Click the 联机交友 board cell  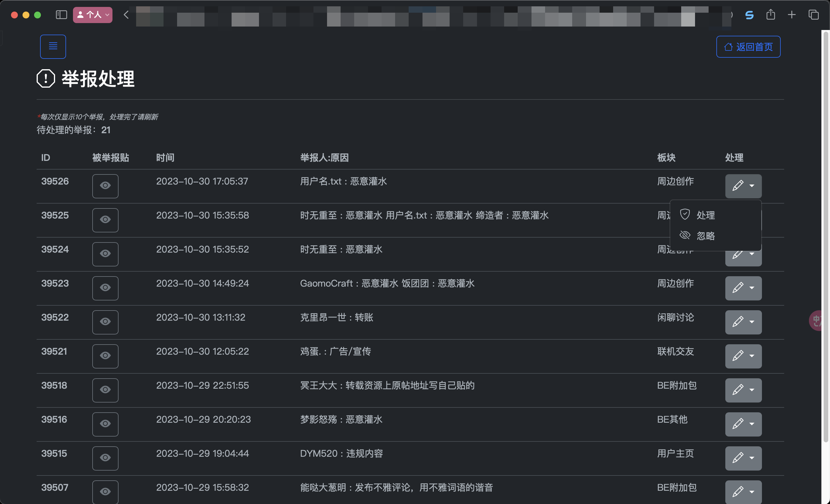[675, 351]
